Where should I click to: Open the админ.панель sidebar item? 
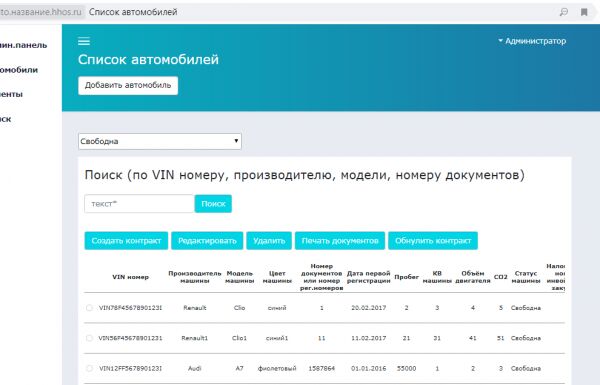(23, 45)
